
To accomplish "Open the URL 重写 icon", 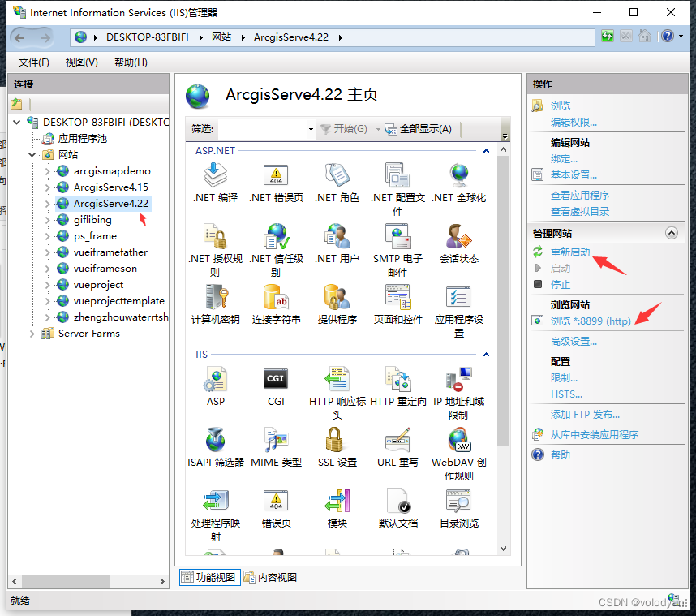I will click(397, 440).
